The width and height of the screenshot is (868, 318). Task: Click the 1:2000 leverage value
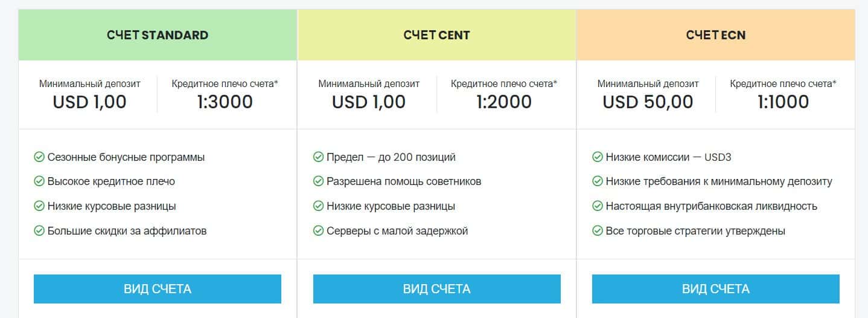503,102
